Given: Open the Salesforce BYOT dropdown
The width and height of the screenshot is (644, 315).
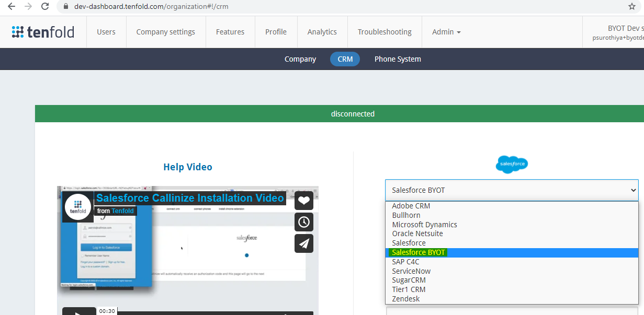Looking at the screenshot, I should 512,190.
